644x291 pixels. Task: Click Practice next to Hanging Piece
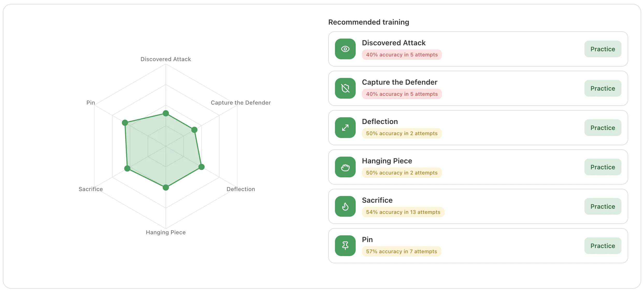pyautogui.click(x=603, y=167)
